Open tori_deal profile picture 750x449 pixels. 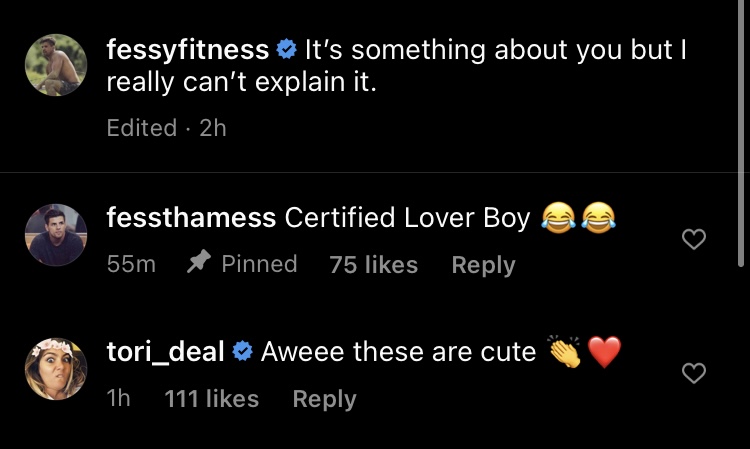tap(56, 369)
